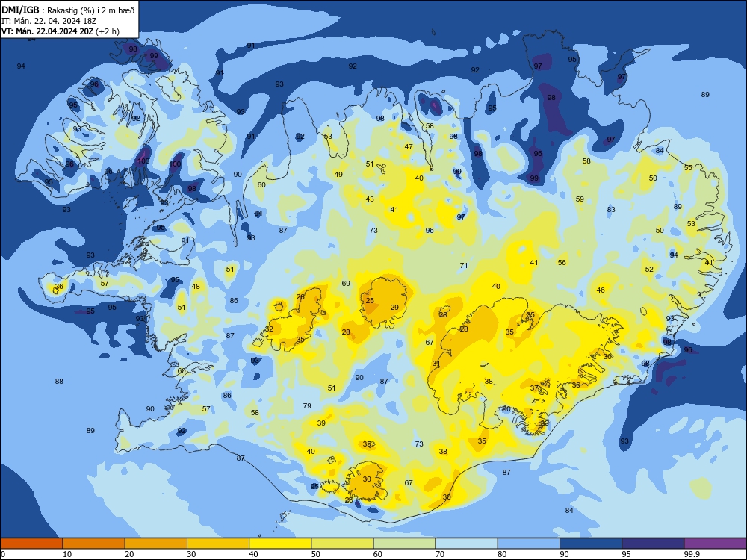Select the 40–50 bright yellow legend swatch

[x=280, y=544]
